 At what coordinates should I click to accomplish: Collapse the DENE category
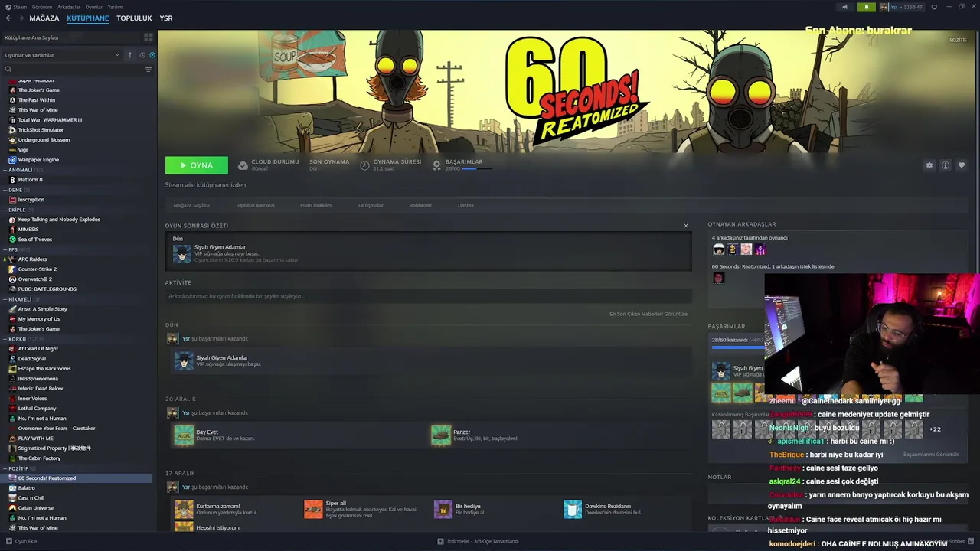pyautogui.click(x=5, y=190)
